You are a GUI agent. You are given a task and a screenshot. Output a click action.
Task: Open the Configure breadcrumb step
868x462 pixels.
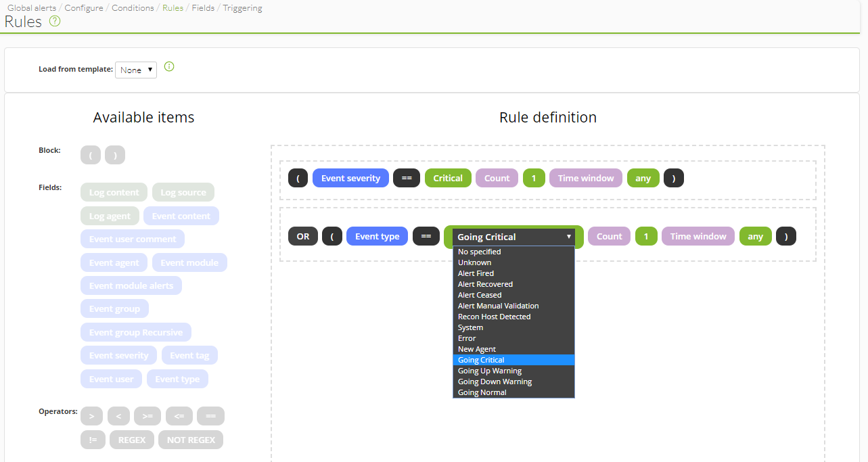[84, 8]
